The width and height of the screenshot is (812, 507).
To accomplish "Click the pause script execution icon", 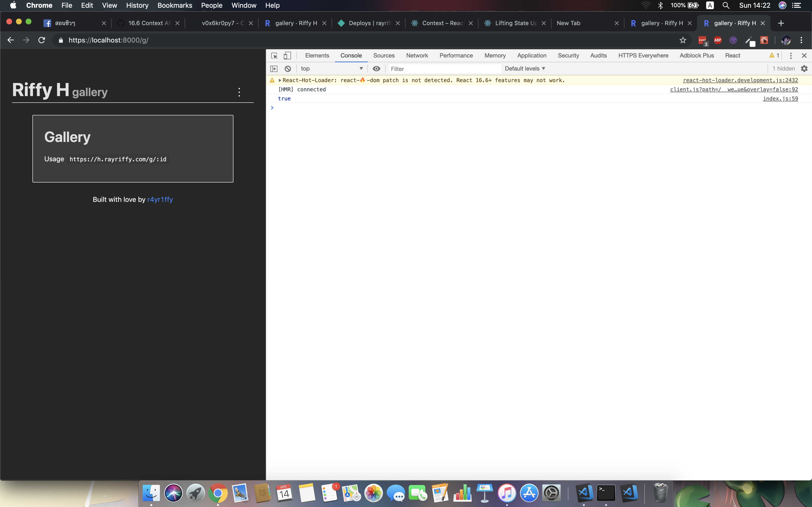I will click(x=275, y=68).
